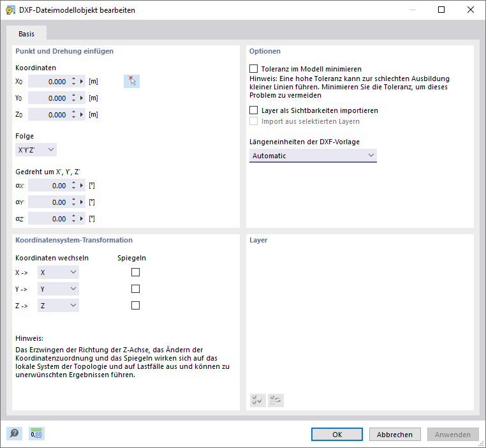
Task: Click the Abbrechen button
Action: pyautogui.click(x=395, y=435)
